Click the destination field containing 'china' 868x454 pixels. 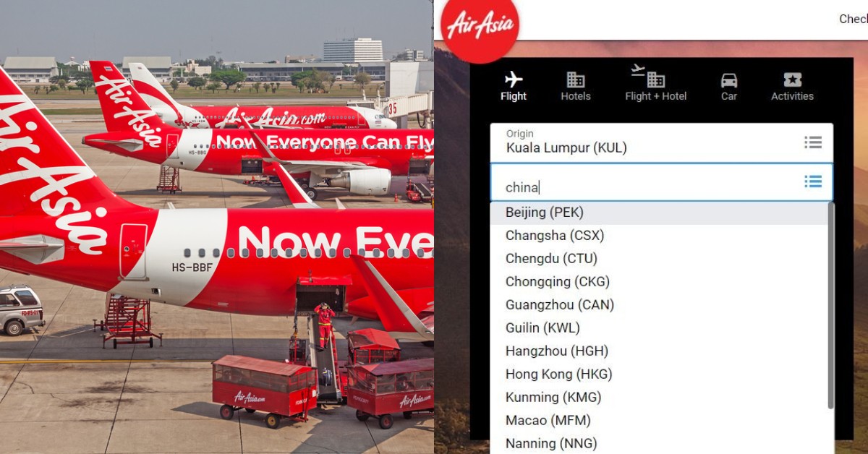click(661, 182)
